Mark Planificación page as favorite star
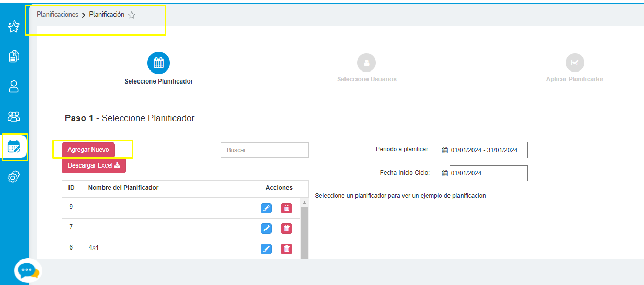 click(x=132, y=15)
